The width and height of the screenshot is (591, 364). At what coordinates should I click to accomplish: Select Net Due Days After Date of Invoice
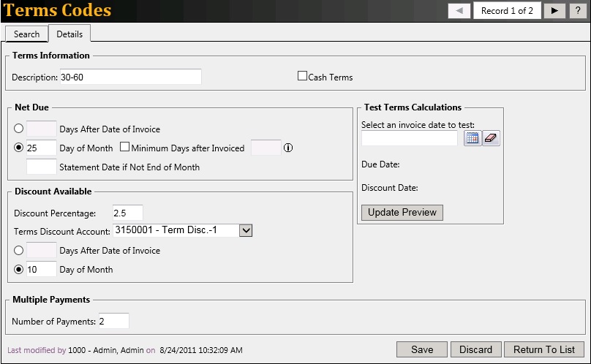point(19,129)
